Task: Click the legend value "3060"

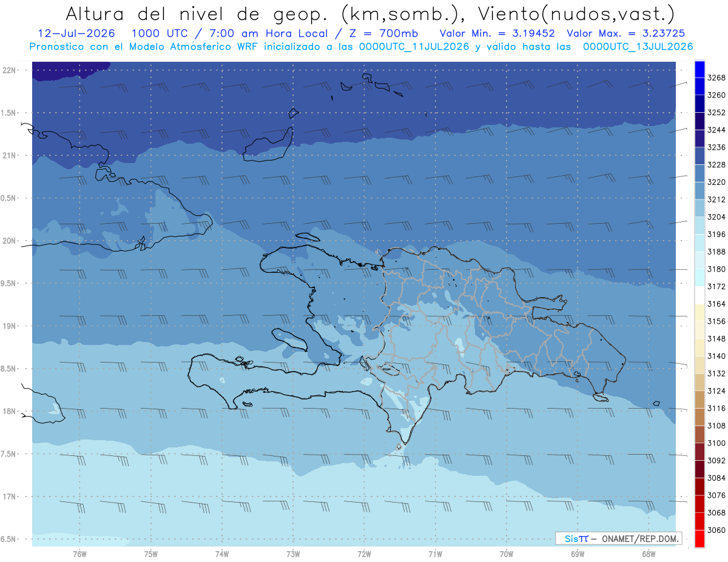Action: (x=716, y=530)
